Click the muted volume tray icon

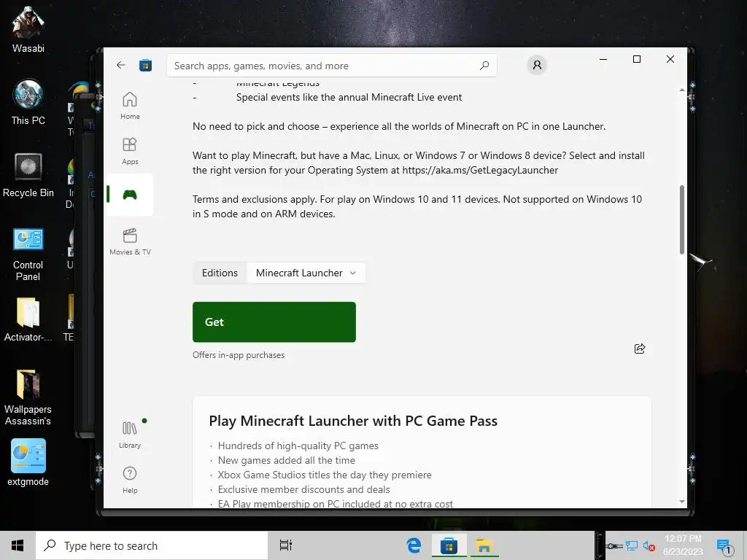(x=649, y=546)
